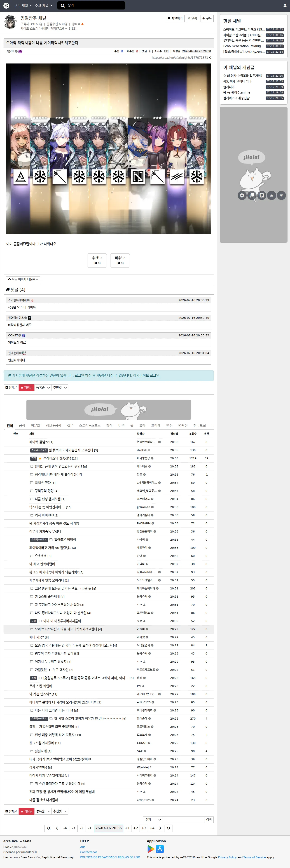Focus the board search text field near 검색
The image size is (290, 868).
click(x=184, y=819)
